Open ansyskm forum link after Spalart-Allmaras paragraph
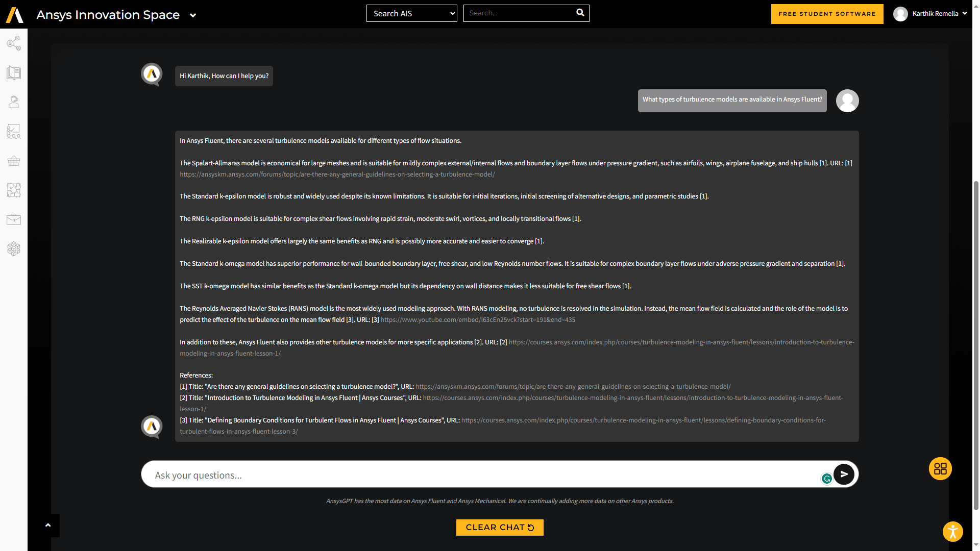The height and width of the screenshot is (551, 980). [x=337, y=174]
